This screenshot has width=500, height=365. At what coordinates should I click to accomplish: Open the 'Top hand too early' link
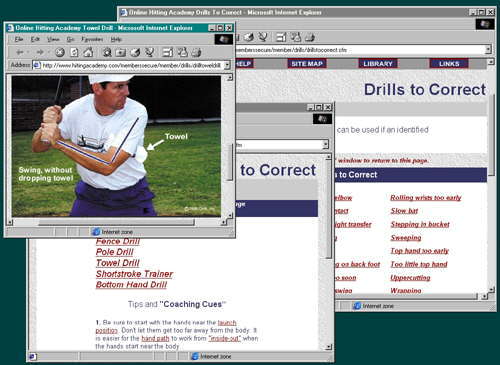[420, 251]
